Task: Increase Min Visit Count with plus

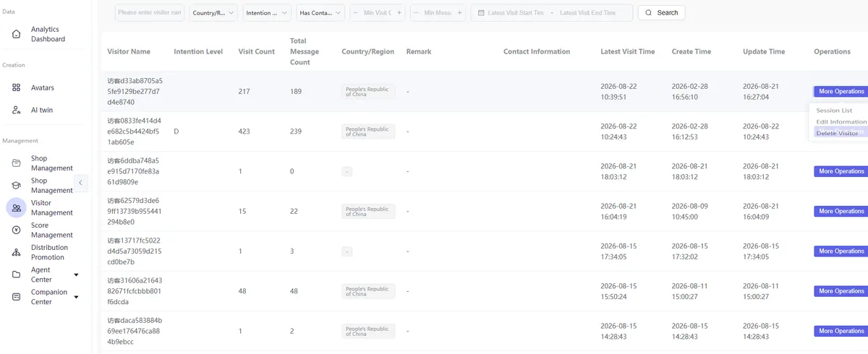Action: (x=399, y=13)
